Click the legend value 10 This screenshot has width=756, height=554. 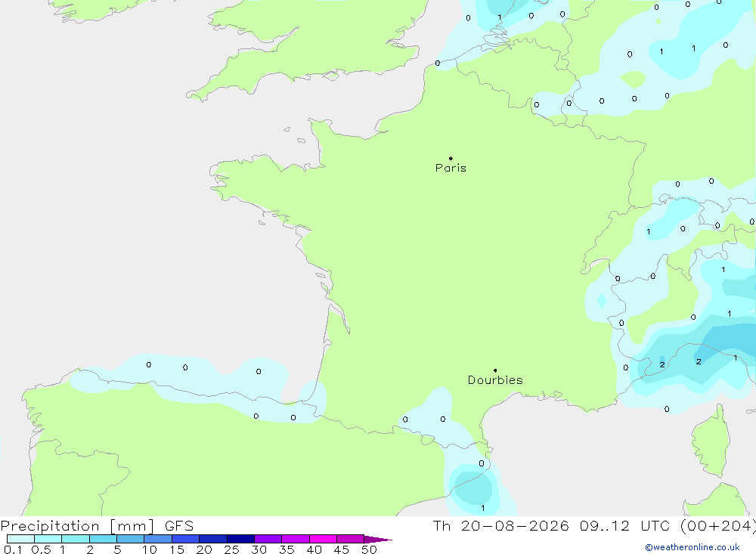click(x=150, y=549)
